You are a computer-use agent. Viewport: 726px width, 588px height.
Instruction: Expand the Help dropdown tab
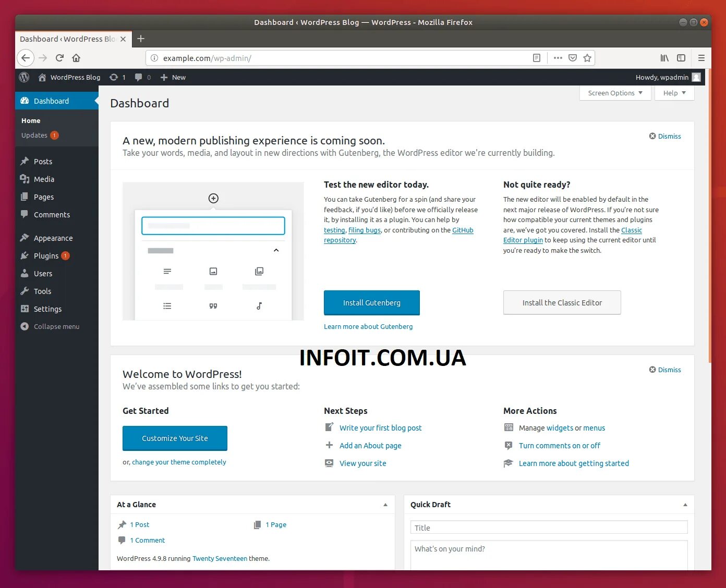pyautogui.click(x=675, y=93)
